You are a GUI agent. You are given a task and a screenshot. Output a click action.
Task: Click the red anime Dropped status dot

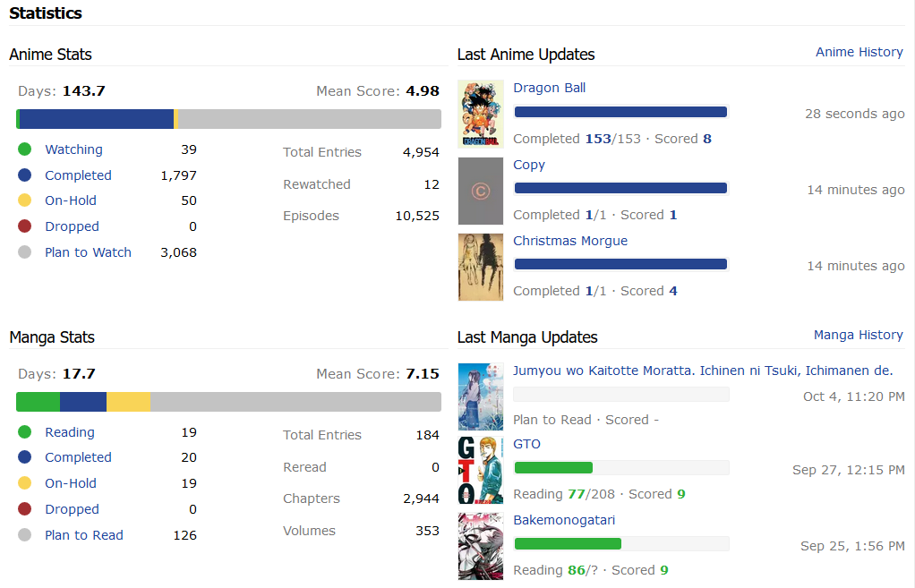pos(24,226)
